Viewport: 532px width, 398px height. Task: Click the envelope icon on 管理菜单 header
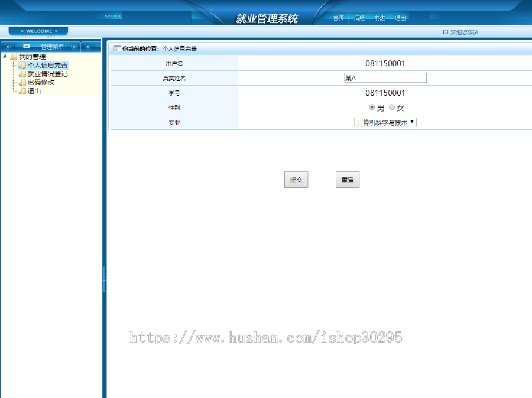(26, 46)
